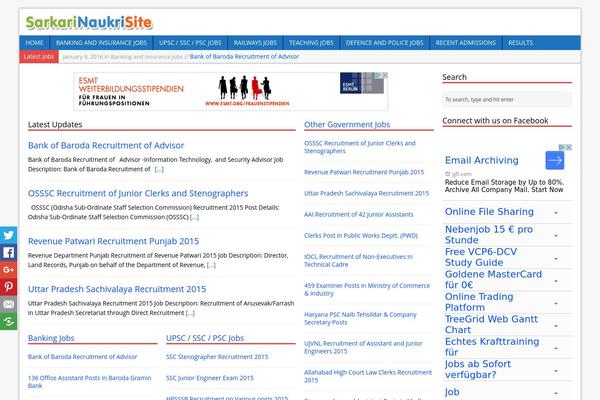600x400 pixels.
Task: Click the blue arrow button in Email Archiving ad
Action: (x=554, y=160)
